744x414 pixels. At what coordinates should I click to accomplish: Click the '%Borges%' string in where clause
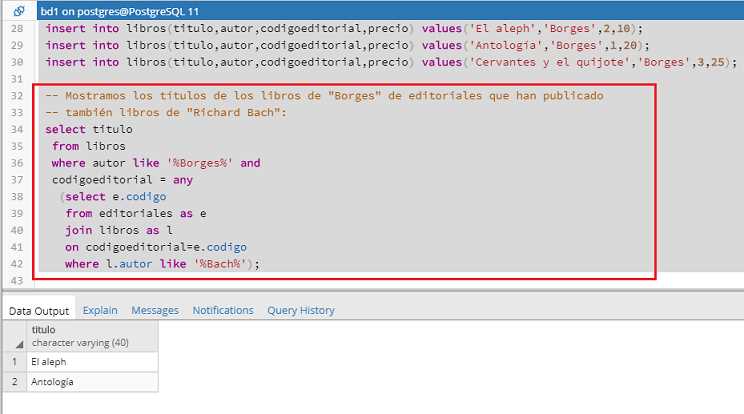[200, 163]
